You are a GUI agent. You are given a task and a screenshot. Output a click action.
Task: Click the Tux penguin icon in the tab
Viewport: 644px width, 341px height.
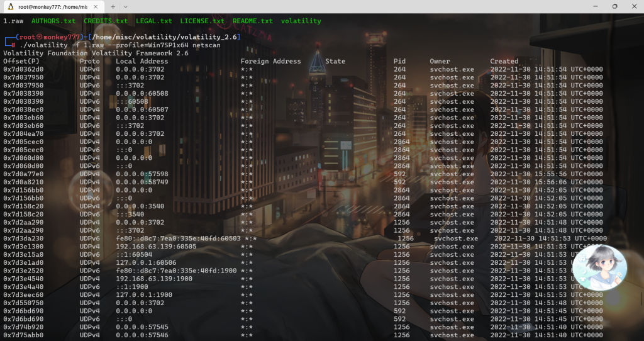click(x=9, y=6)
